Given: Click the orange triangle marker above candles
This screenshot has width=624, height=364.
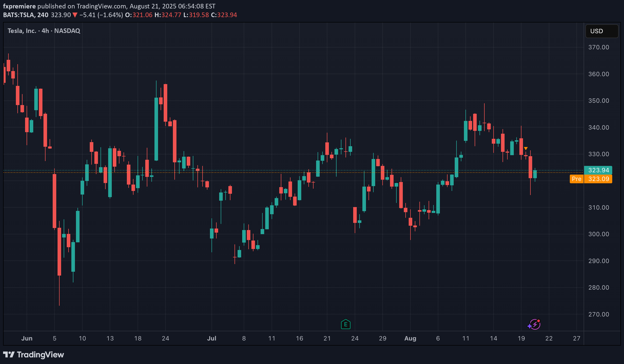Looking at the screenshot, I should [526, 149].
